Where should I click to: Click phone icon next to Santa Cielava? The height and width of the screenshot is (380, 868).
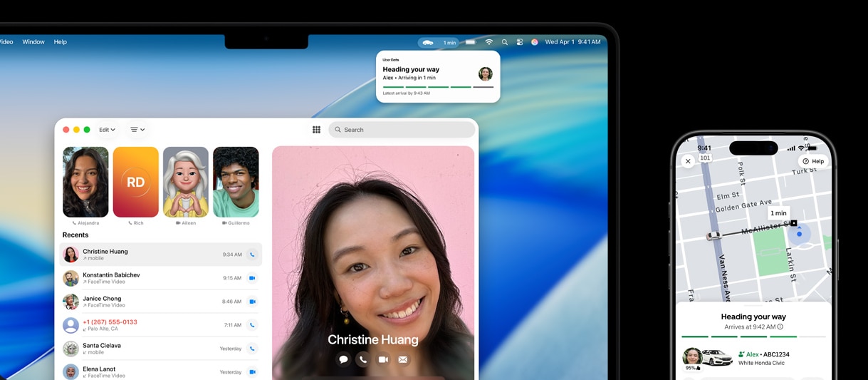pyautogui.click(x=252, y=349)
